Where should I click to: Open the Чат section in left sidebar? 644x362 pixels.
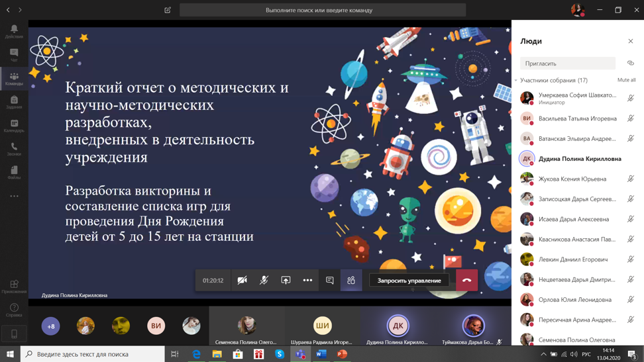click(14, 55)
